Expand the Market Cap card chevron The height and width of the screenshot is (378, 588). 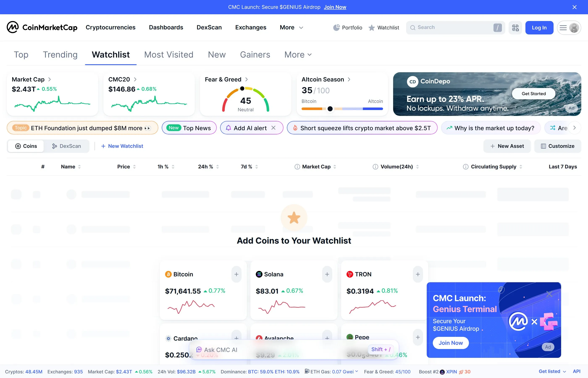point(49,79)
